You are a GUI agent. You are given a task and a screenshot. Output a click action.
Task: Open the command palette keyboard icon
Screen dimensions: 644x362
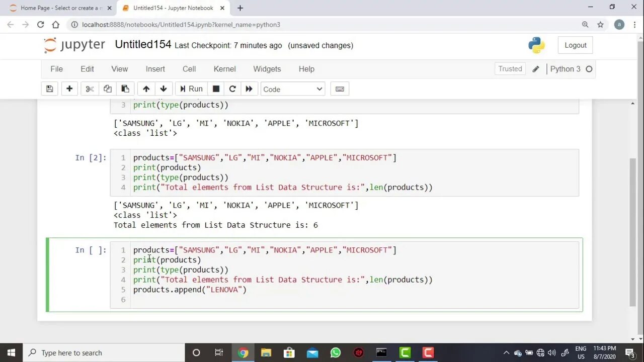(340, 89)
